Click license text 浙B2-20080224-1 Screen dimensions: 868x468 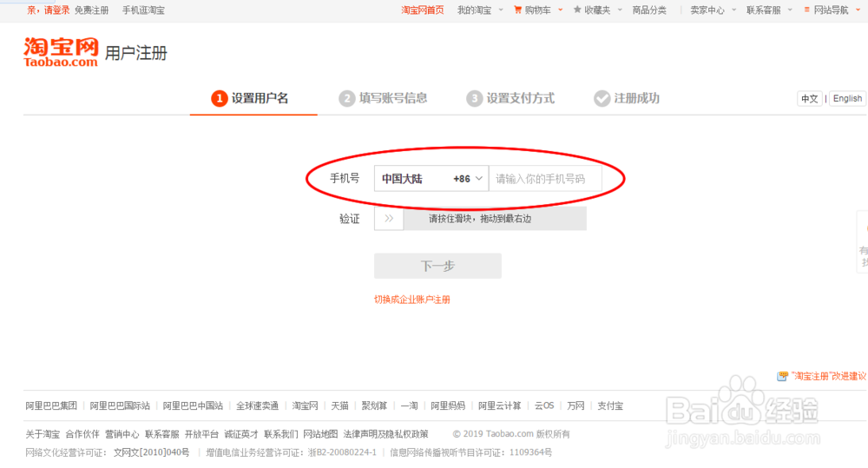pos(342,452)
